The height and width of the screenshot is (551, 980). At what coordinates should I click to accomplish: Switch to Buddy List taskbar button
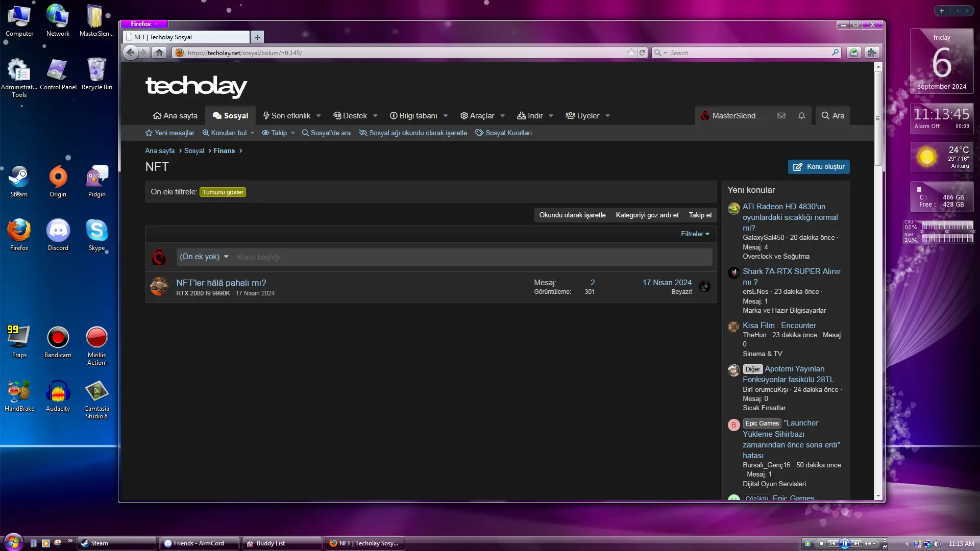click(282, 543)
